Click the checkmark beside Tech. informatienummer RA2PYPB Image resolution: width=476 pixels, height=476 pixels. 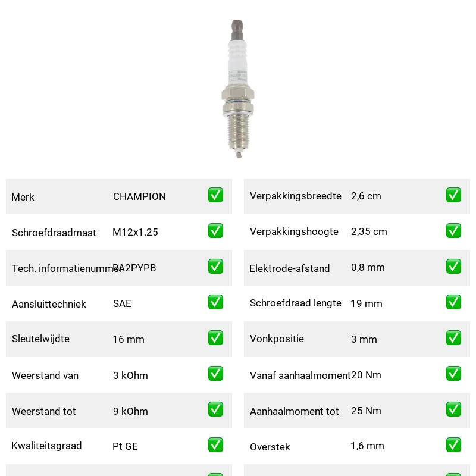[x=215, y=266]
